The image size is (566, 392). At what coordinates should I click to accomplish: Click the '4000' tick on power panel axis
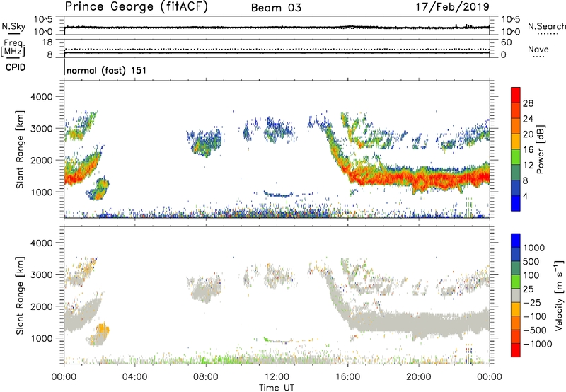[42, 97]
